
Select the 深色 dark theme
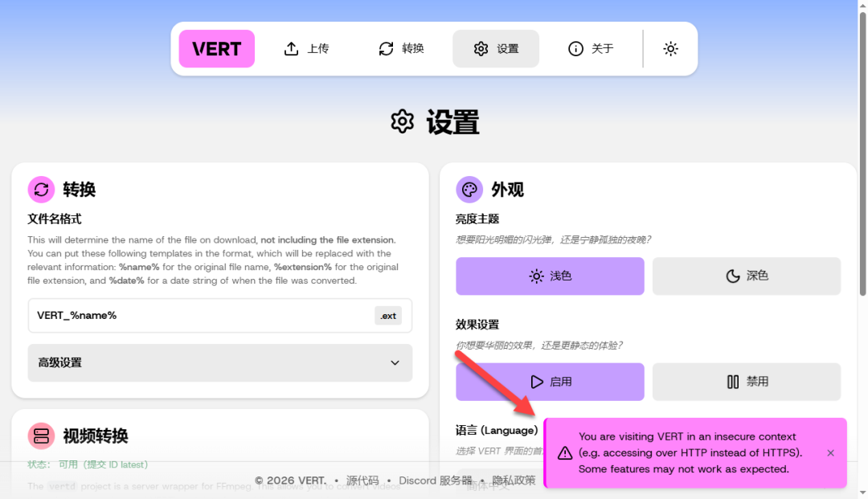(746, 276)
